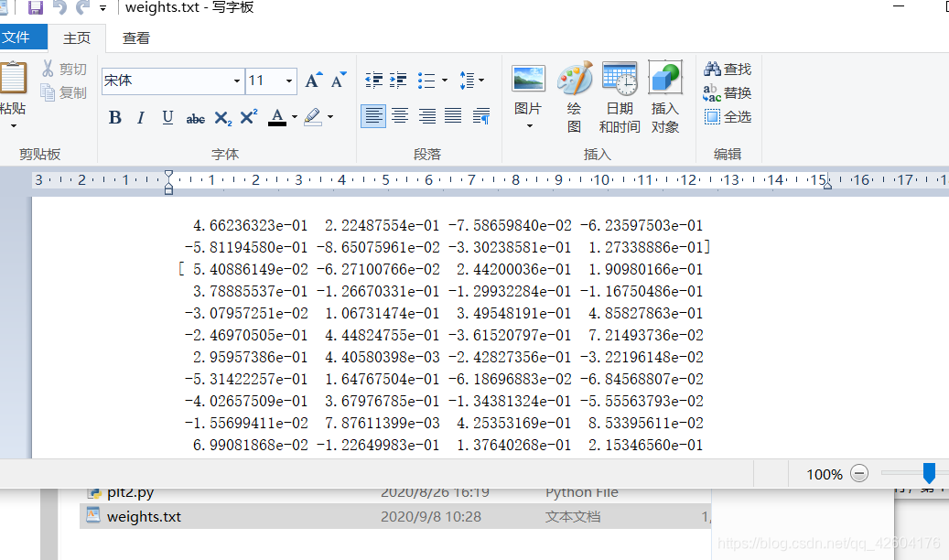This screenshot has height=560, width=949.
Task: Switch to the 查看 ribbon tab
Action: click(x=136, y=38)
